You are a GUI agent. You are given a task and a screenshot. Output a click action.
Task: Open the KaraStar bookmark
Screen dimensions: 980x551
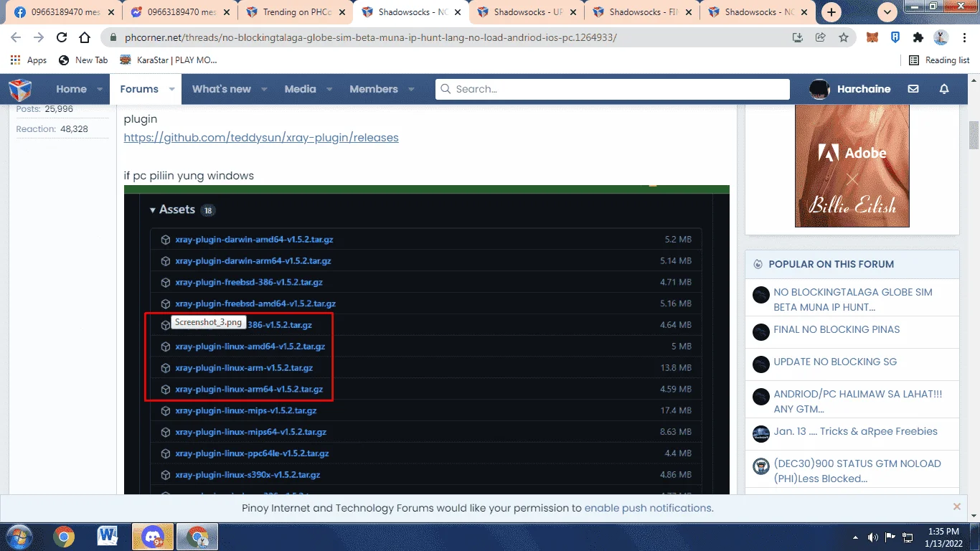pos(168,60)
